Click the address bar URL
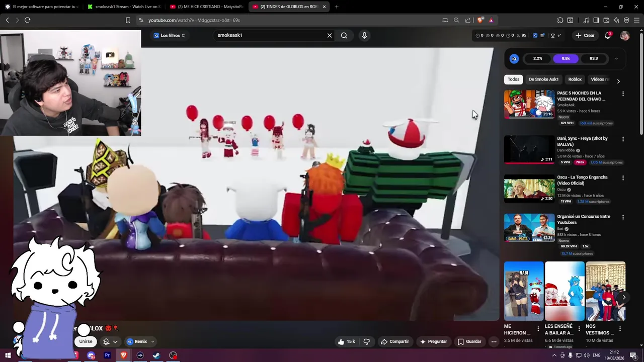 tap(194, 20)
